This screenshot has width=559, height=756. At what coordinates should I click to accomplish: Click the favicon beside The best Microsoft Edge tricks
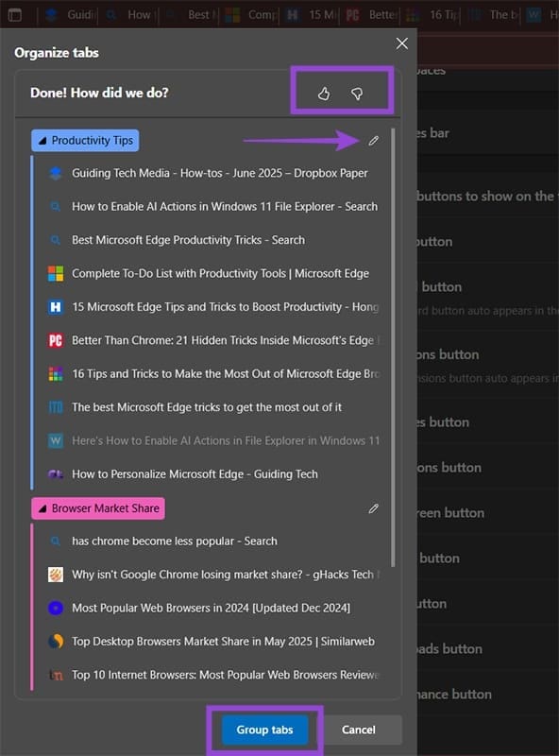pos(56,407)
